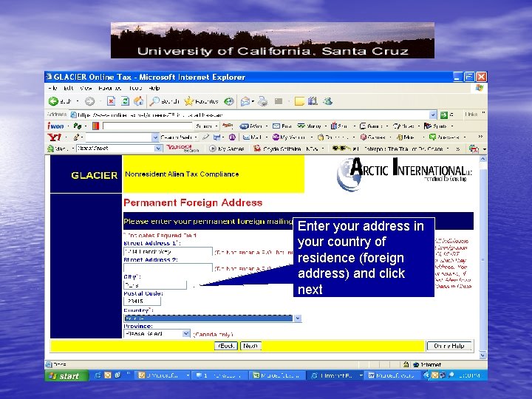Image resolution: width=532 pixels, height=399 pixels.
Task: Click the iWon Sports toolbar button
Action: click(435, 126)
